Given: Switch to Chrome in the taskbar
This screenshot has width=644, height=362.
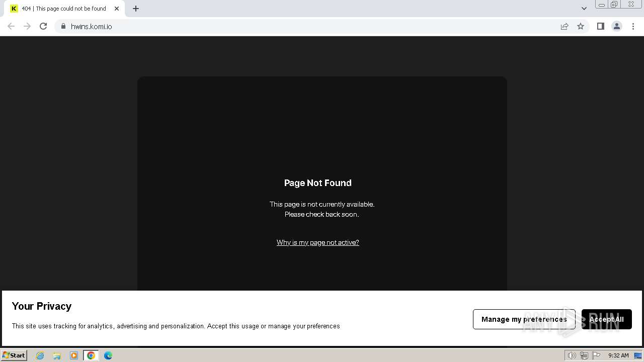Looking at the screenshot, I should [91, 355].
